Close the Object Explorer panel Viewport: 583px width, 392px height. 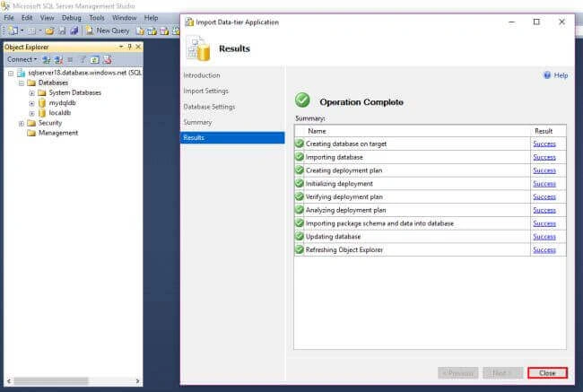(x=138, y=47)
